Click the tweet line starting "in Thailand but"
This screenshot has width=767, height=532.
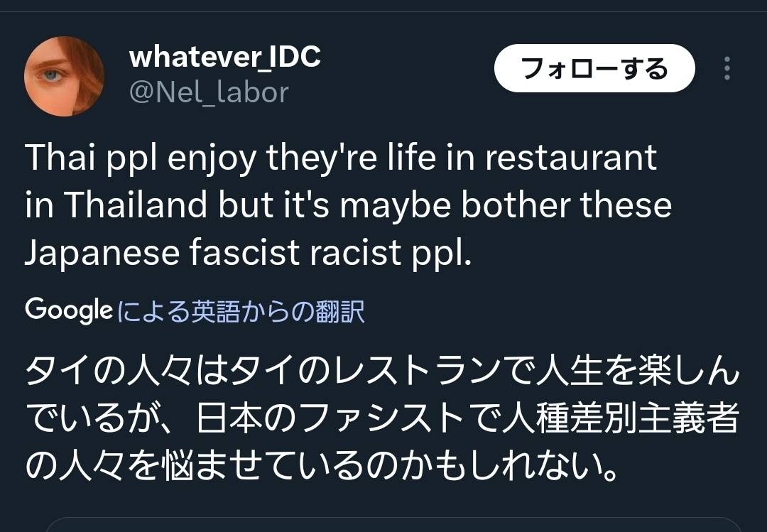(x=348, y=206)
